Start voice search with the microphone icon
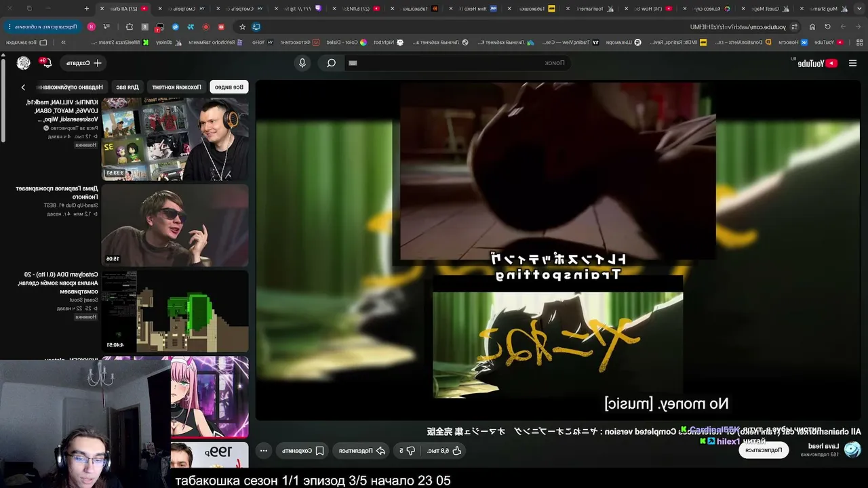The image size is (868, 488). point(302,63)
